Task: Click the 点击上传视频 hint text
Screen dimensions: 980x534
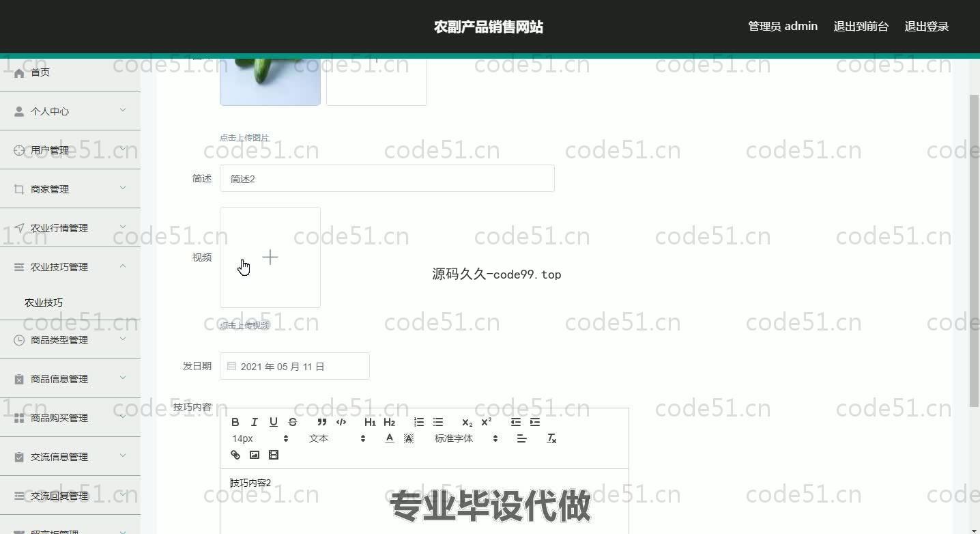Action: tap(244, 325)
